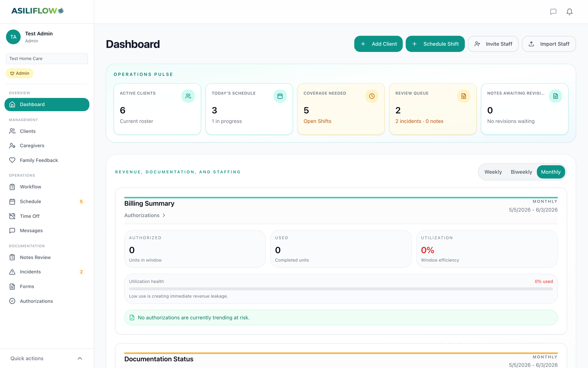Click the Clients sidebar icon

pos(12,131)
